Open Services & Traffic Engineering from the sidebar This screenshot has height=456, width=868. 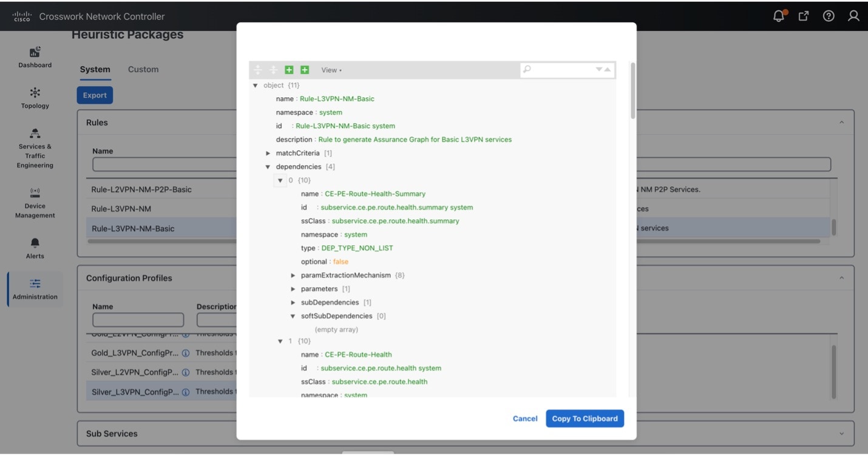pyautogui.click(x=35, y=143)
